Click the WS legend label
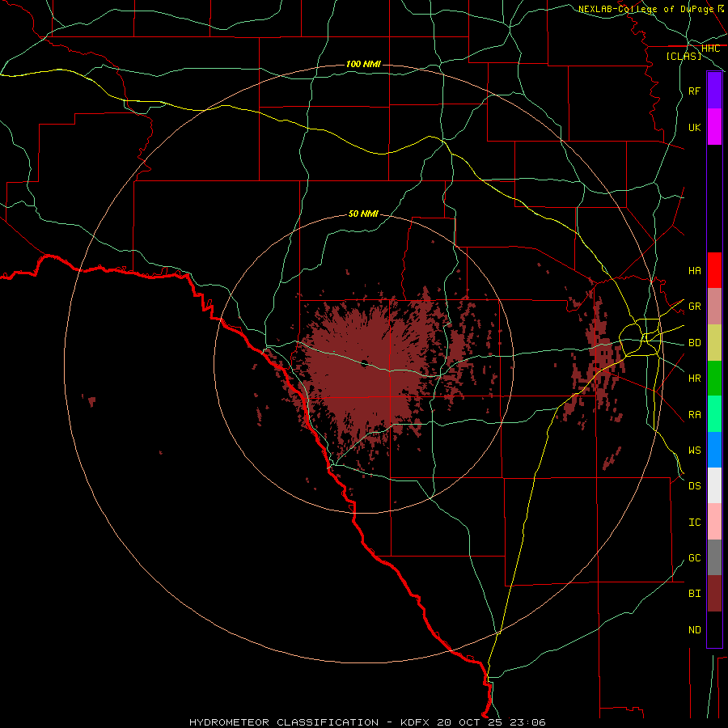This screenshot has height=728, width=728. [x=694, y=451]
